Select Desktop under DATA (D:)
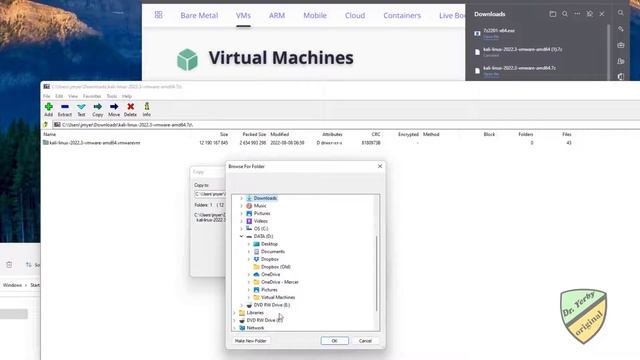This screenshot has height=360, width=640. 269,244
